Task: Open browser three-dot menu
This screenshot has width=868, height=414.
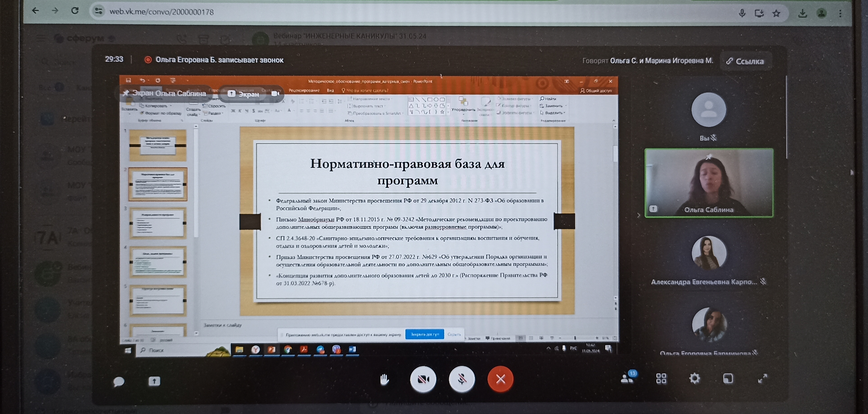Action: point(840,13)
